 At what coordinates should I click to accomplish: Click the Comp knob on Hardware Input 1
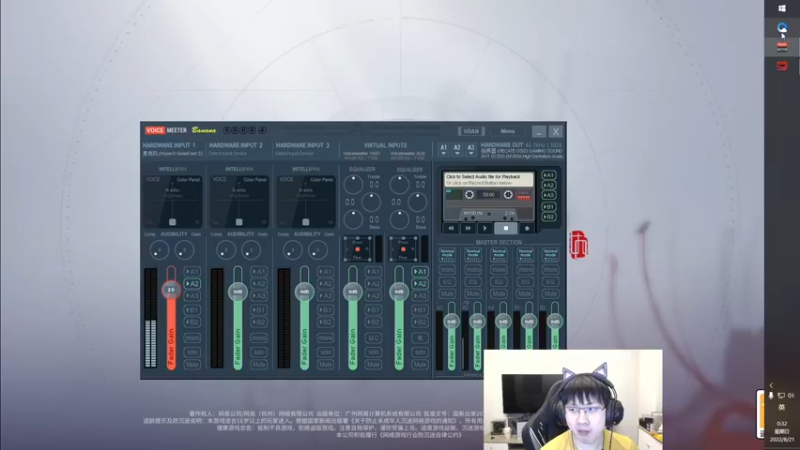click(159, 250)
